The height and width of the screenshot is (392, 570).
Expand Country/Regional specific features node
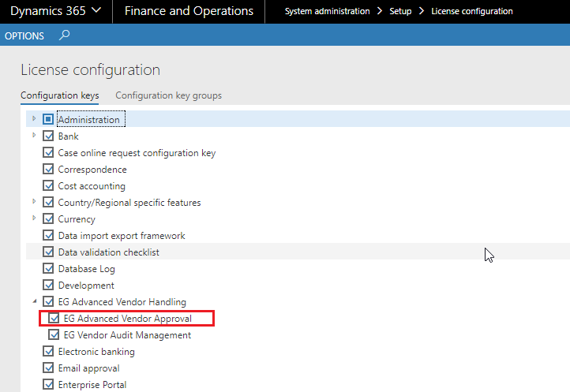point(34,201)
